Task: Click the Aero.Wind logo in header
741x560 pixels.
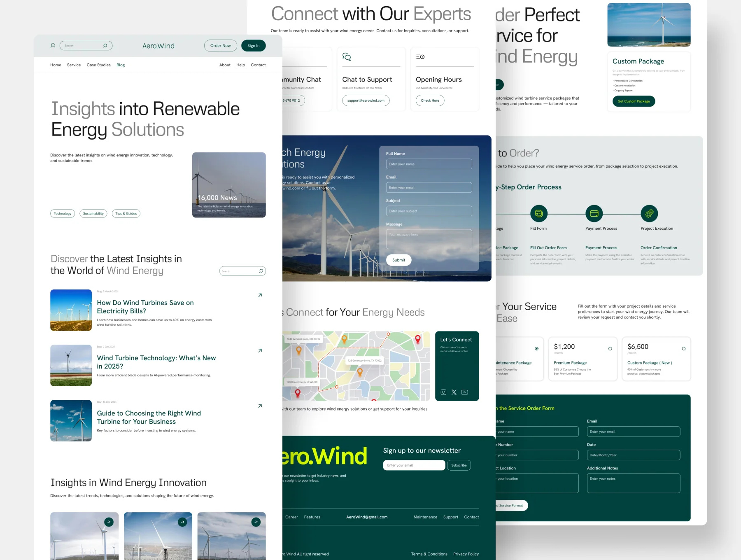Action: pyautogui.click(x=158, y=46)
